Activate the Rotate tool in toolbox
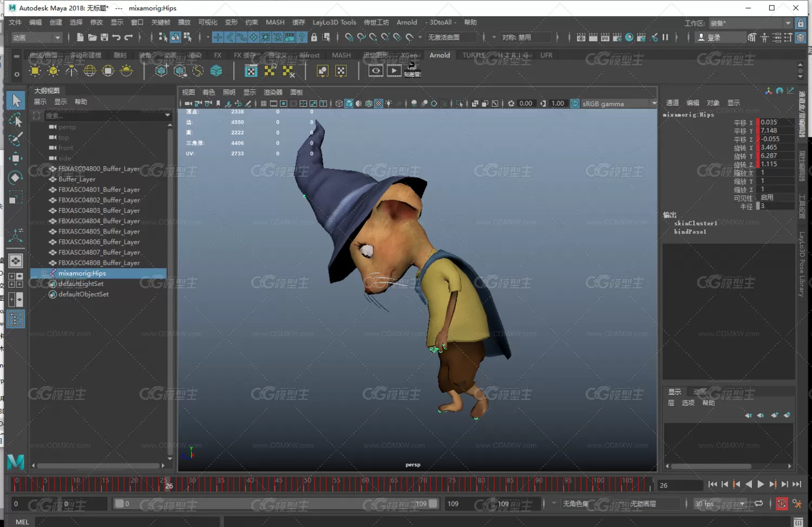 coord(16,178)
